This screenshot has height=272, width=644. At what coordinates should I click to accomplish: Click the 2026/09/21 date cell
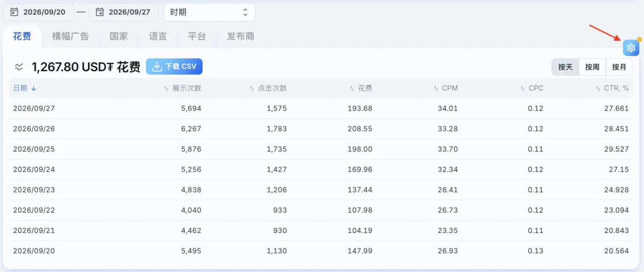34,230
